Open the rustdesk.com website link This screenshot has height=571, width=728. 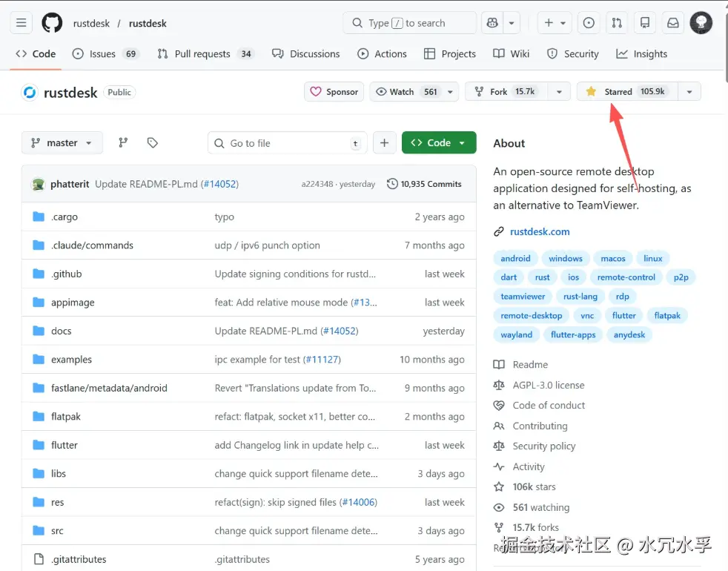pos(540,231)
